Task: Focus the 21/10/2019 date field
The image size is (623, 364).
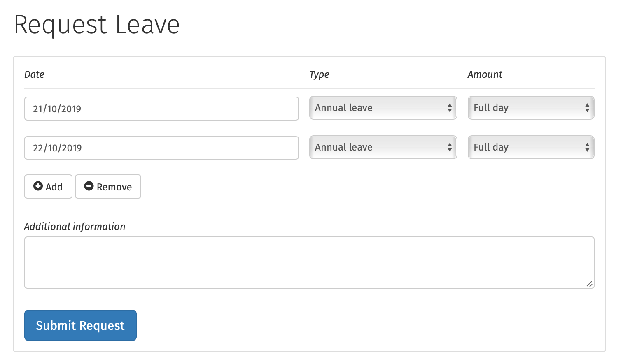Action: point(161,109)
